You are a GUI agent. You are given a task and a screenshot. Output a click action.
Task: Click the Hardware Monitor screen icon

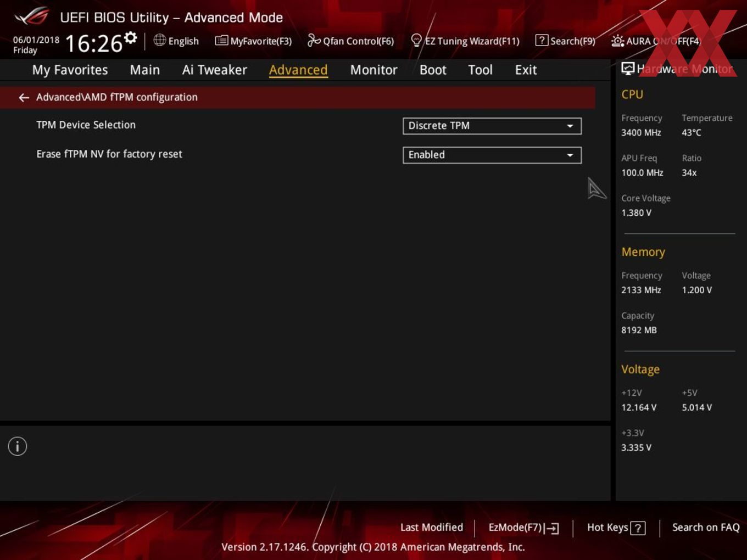pyautogui.click(x=628, y=69)
